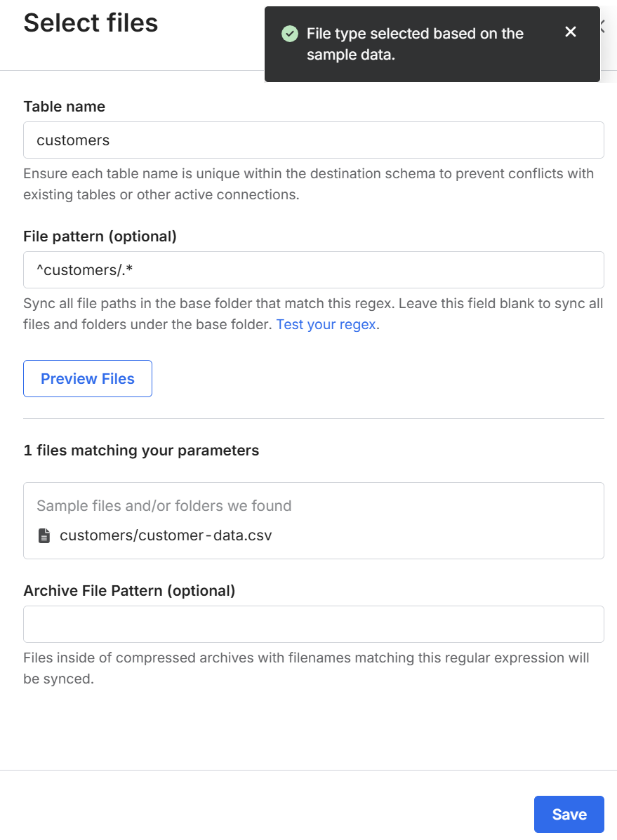Viewport: 617px width, 840px height.
Task: Click the Select files heading
Action: 91,22
